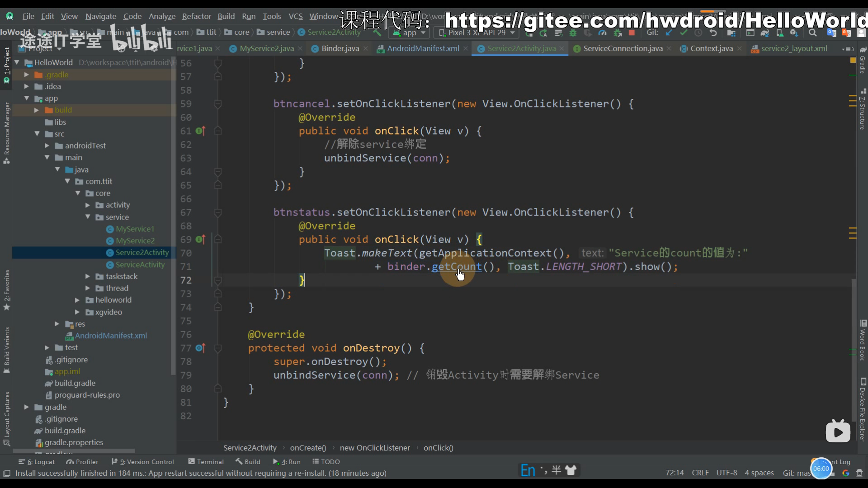Open the SDK Manager icon

794,33
